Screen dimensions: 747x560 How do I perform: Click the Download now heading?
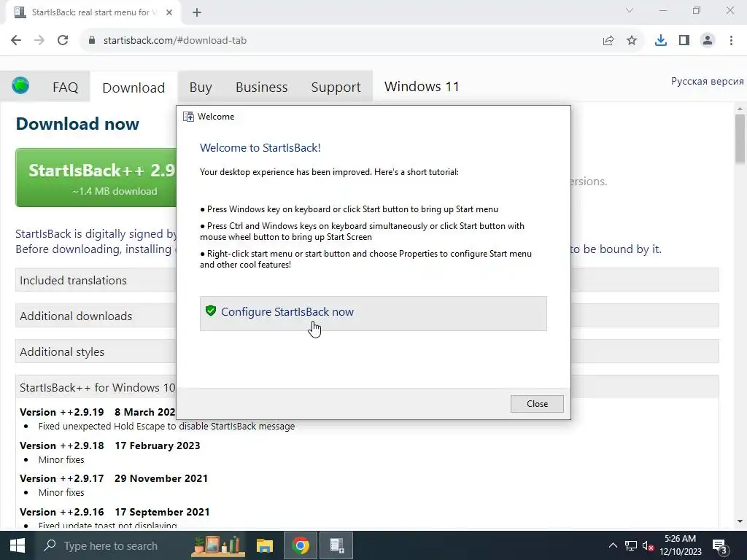pos(77,124)
